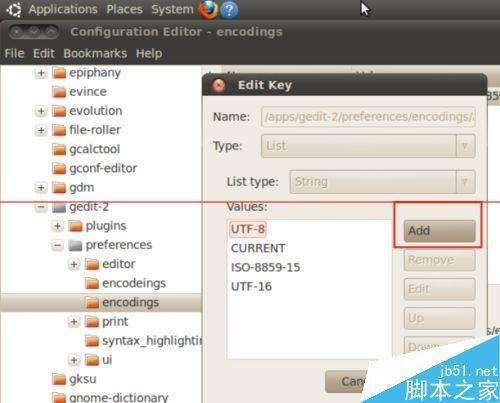Select the gksu folder icon
500x403 pixels.
pos(59,379)
